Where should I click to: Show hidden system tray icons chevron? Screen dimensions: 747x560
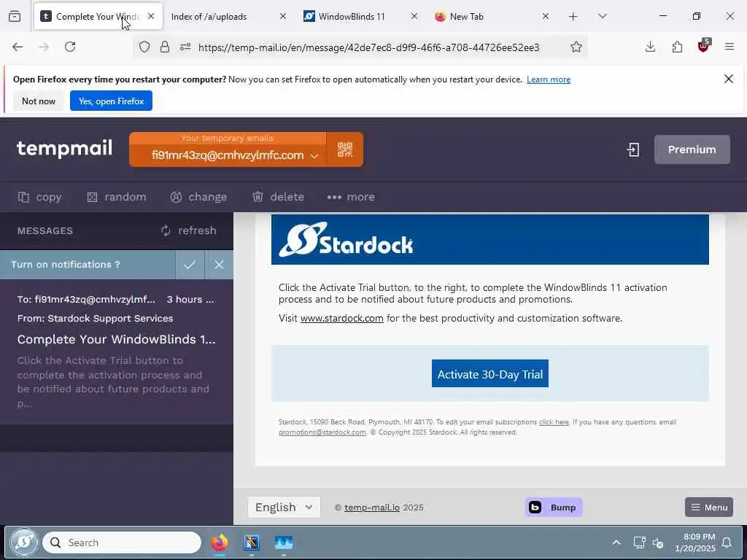(616, 542)
